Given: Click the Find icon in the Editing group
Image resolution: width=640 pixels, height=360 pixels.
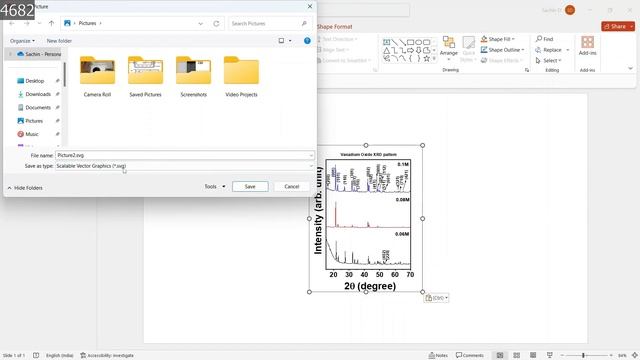Looking at the screenshot, I should click(544, 39).
